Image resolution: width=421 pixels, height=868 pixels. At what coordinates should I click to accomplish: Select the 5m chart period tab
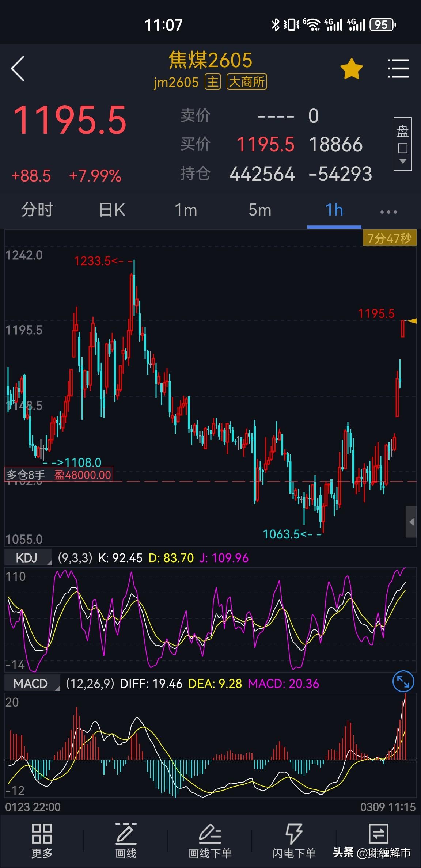click(x=260, y=210)
